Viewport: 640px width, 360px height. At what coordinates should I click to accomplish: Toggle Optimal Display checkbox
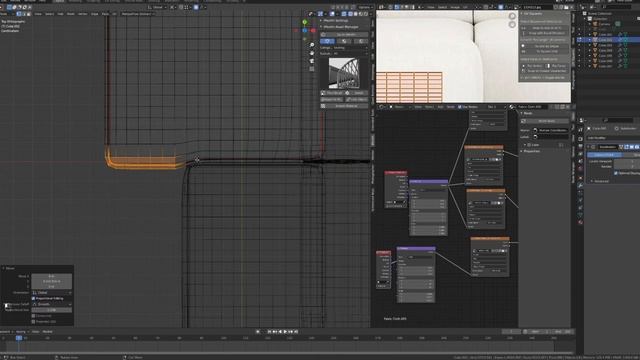[x=616, y=173]
